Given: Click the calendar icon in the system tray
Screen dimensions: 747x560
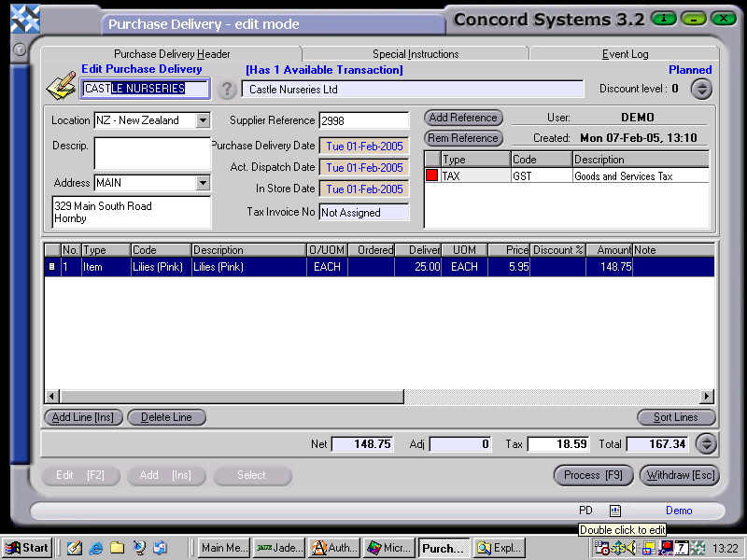Looking at the screenshot, I should click(x=681, y=547).
